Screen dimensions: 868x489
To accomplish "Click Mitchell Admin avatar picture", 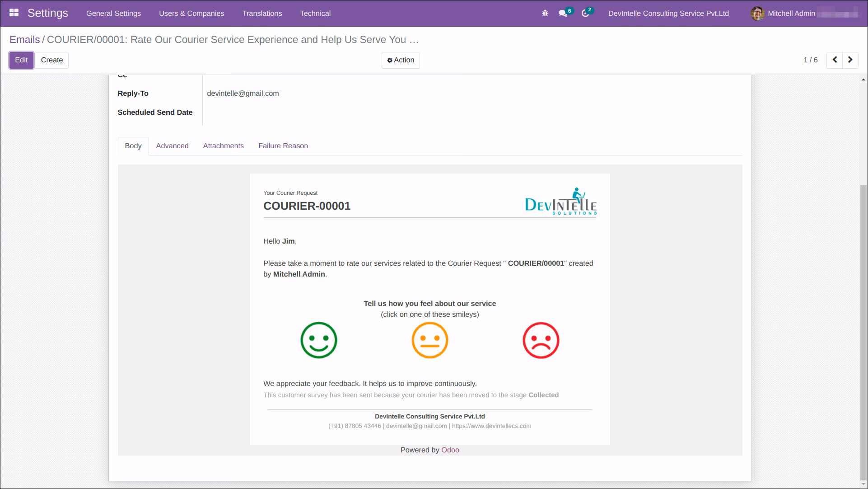I will click(757, 14).
